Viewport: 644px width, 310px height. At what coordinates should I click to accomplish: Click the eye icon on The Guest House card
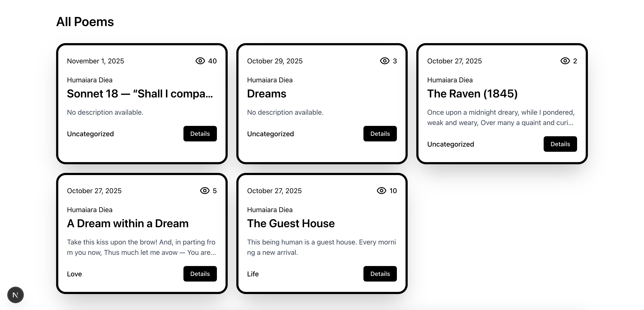click(381, 191)
